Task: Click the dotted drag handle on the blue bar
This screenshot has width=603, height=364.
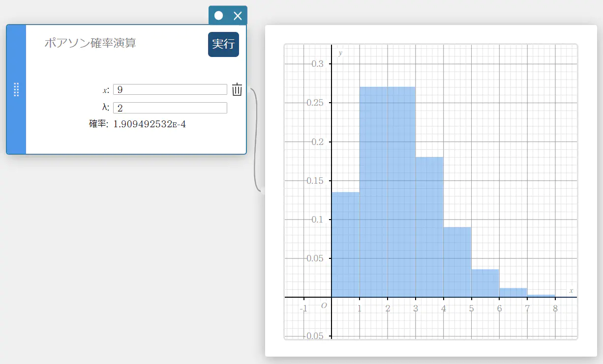Action: (16, 89)
